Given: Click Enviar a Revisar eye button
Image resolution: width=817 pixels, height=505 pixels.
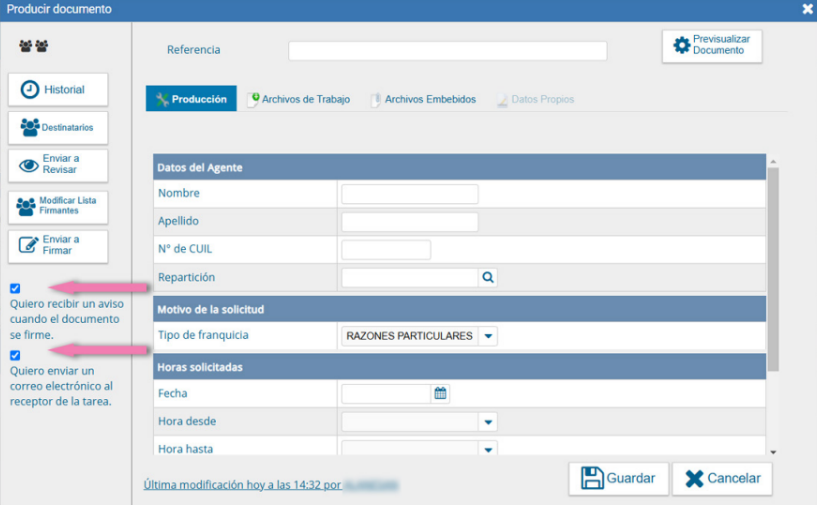Looking at the screenshot, I should coord(58,165).
